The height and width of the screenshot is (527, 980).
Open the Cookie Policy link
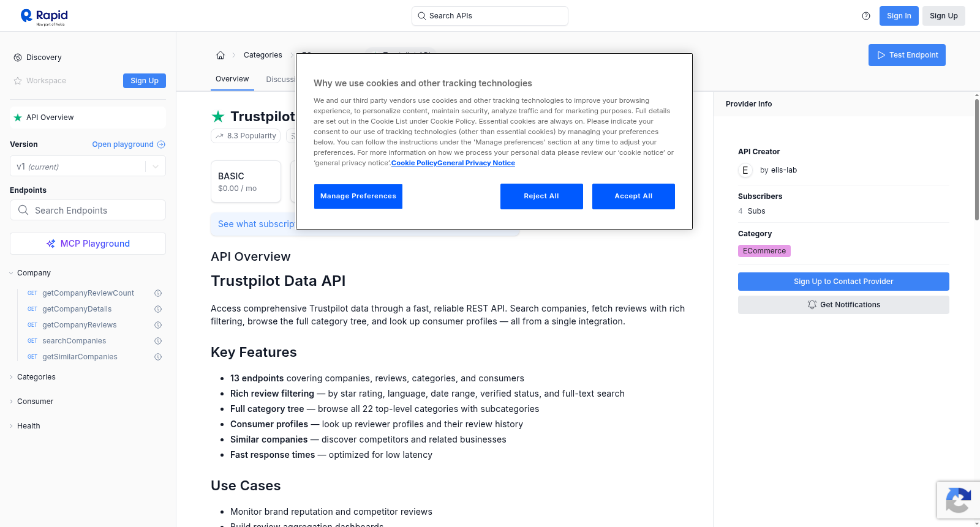coord(414,163)
